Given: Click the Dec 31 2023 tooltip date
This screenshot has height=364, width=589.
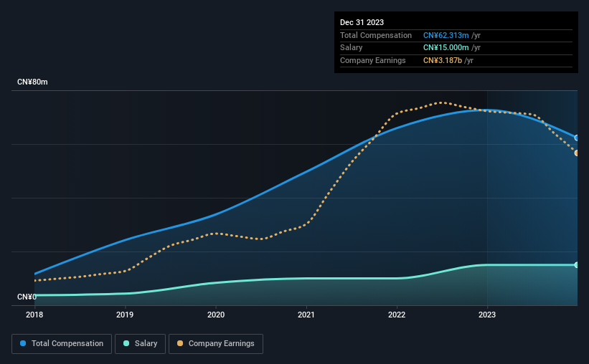Looking at the screenshot, I should 362,22.
